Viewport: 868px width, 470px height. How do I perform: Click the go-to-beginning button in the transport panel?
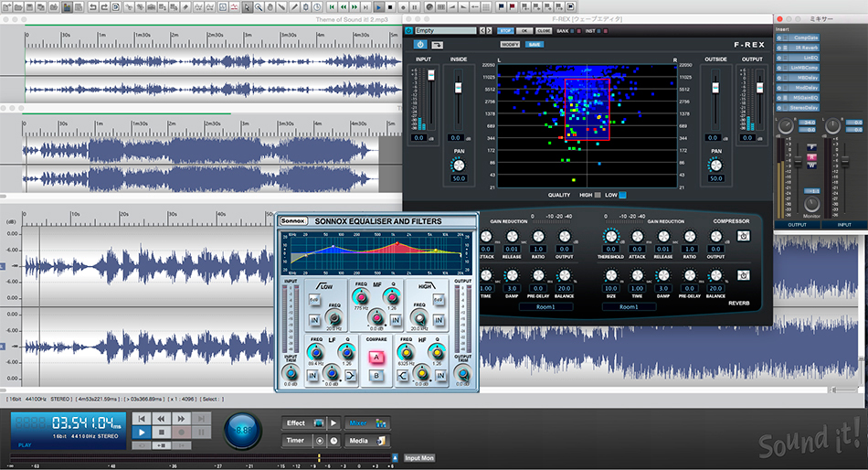tap(142, 419)
